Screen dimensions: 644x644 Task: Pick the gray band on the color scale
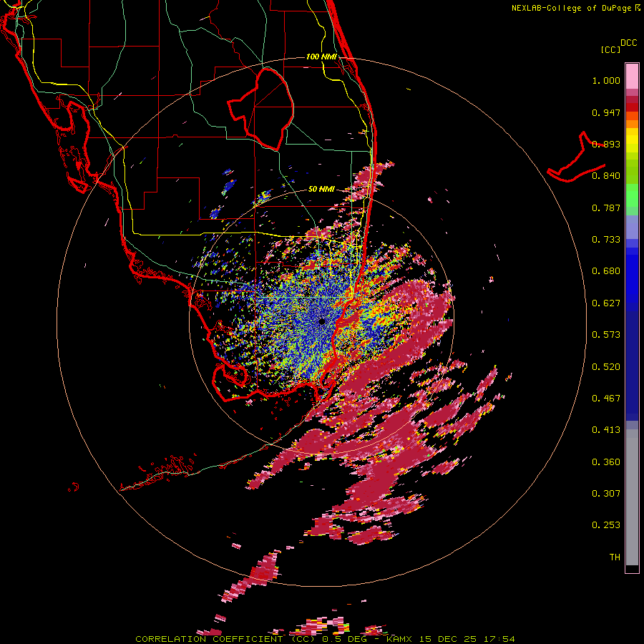tap(632, 497)
